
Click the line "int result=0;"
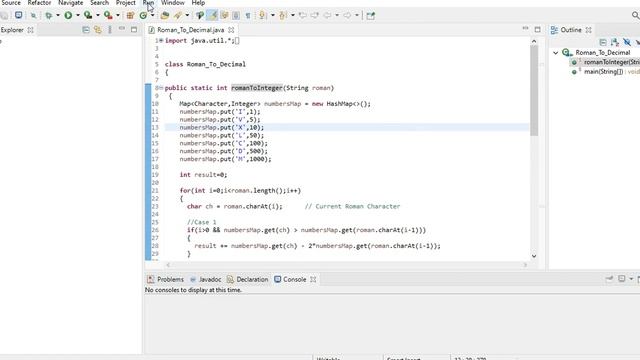click(x=203, y=175)
